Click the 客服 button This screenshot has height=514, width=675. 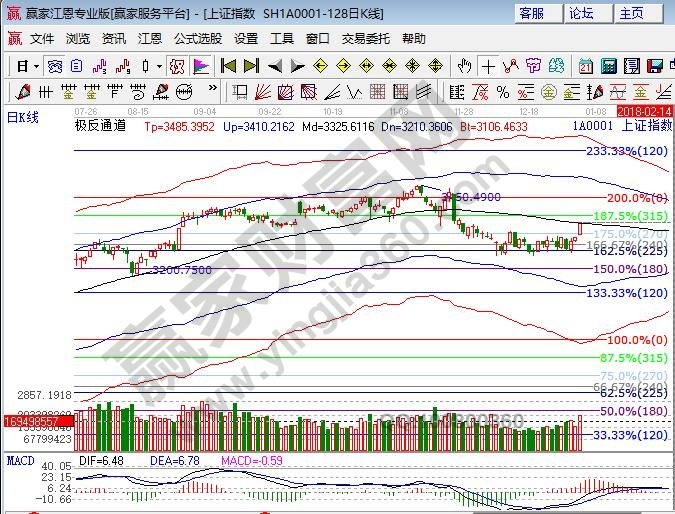tap(531, 13)
